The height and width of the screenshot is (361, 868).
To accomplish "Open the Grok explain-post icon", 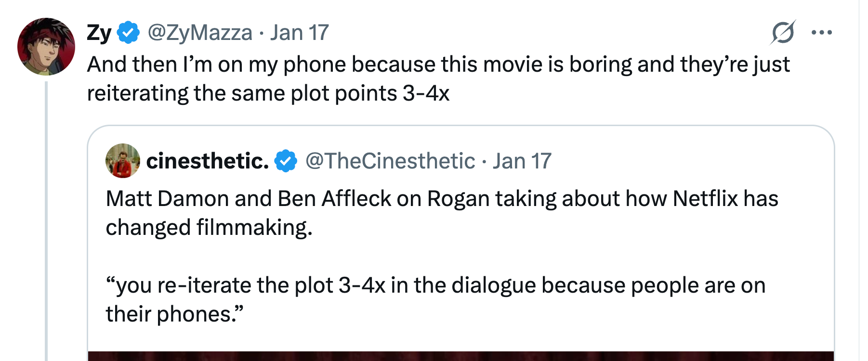I will (782, 33).
